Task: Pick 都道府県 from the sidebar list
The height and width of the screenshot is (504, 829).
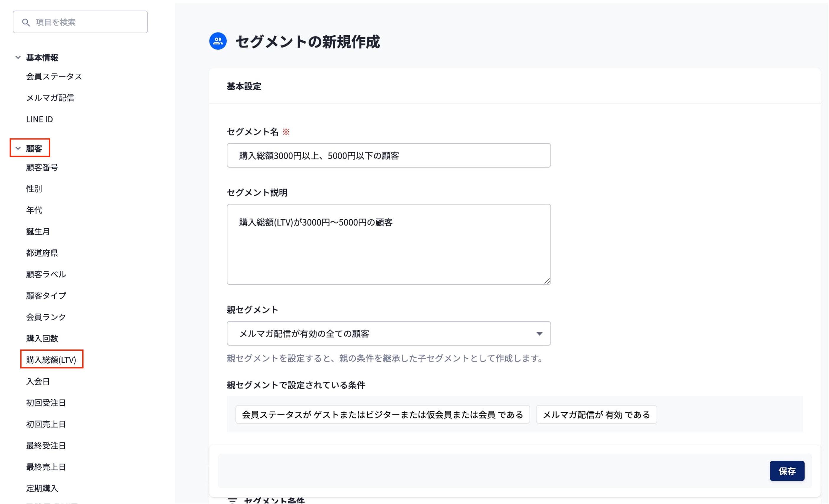Action: click(42, 253)
